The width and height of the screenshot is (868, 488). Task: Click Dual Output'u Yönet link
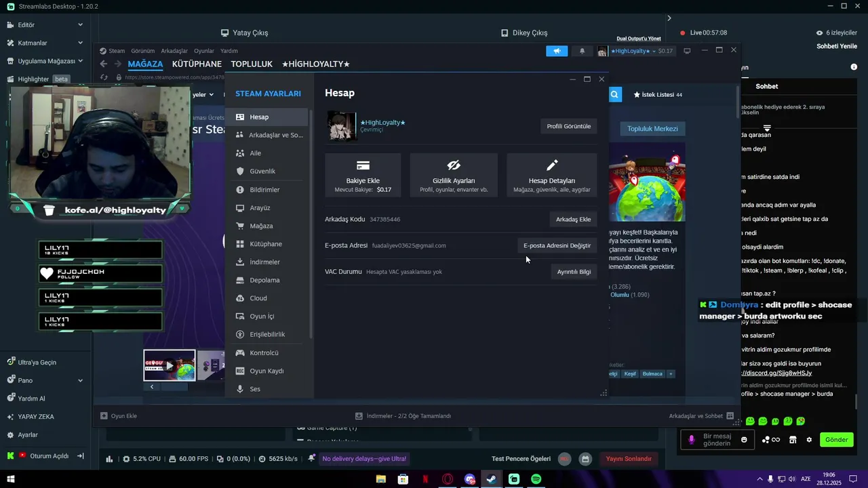pos(639,39)
